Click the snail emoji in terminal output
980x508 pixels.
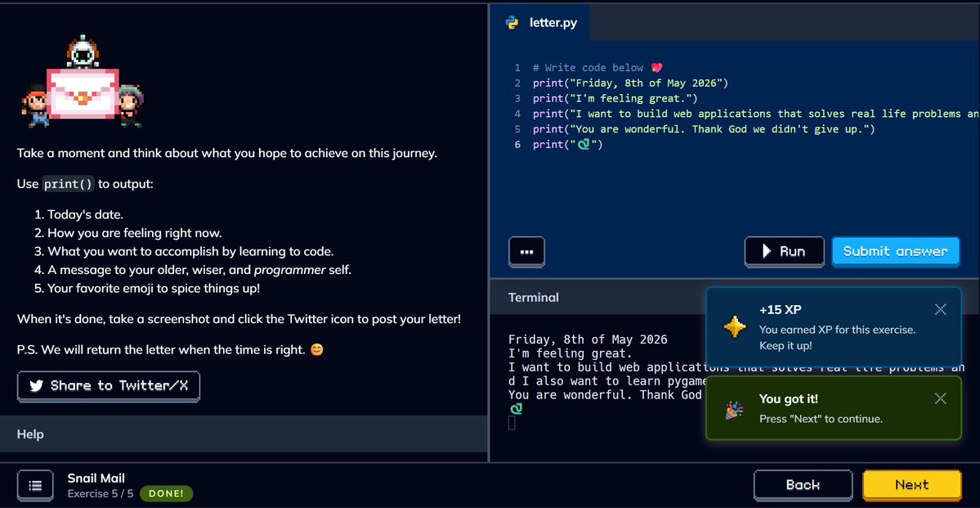[x=516, y=408]
